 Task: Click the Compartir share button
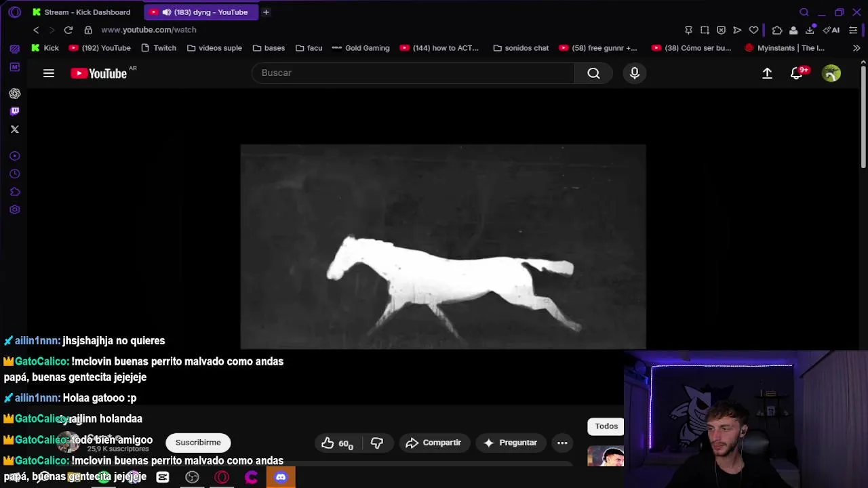[x=433, y=443]
